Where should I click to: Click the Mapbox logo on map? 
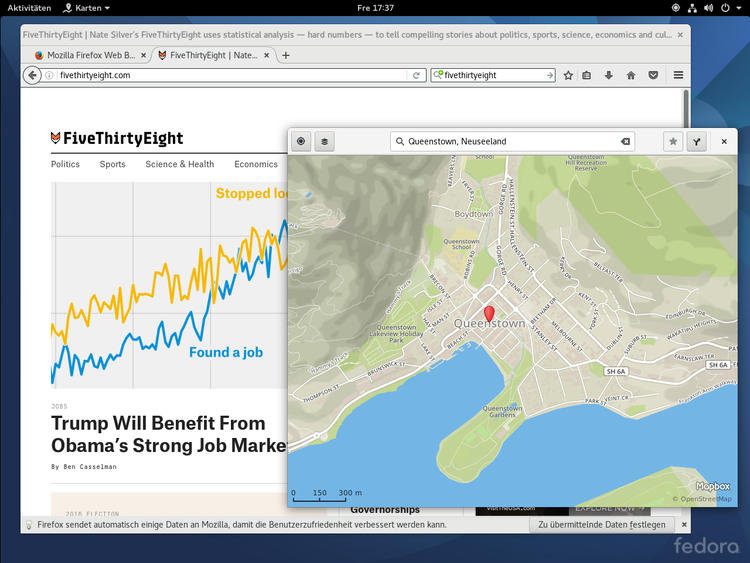713,486
